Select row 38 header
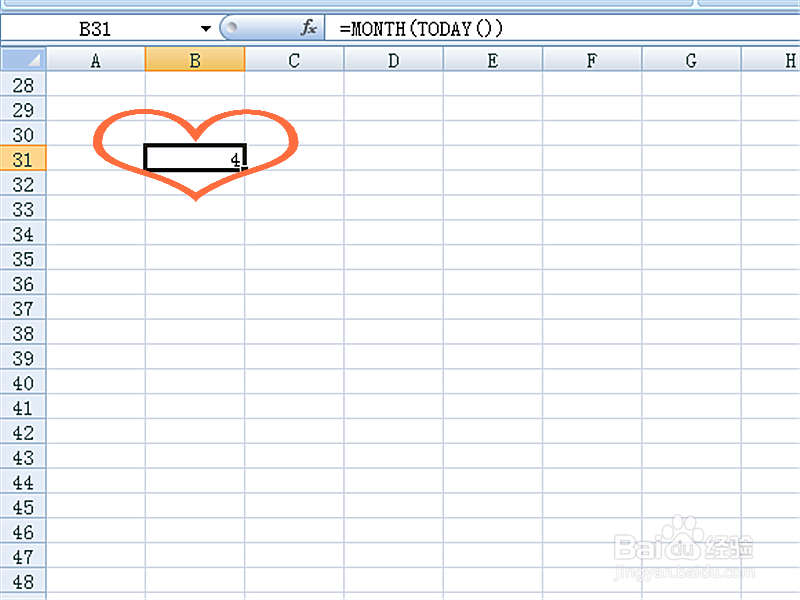The image size is (800, 600). point(23,333)
